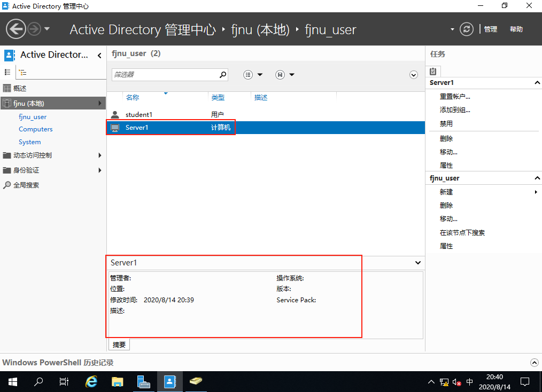This screenshot has height=392, width=542.
Task: Collapse the fjnu_user tasks section
Action: tap(537, 178)
